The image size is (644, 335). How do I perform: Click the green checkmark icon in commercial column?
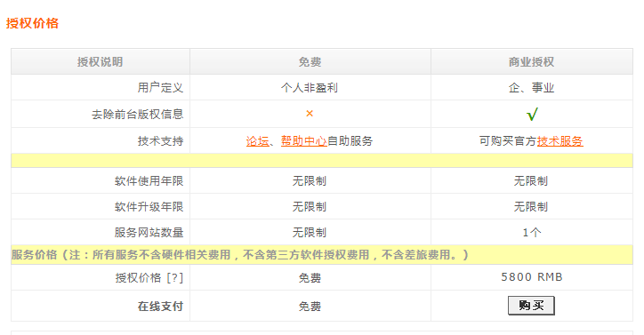point(532,114)
